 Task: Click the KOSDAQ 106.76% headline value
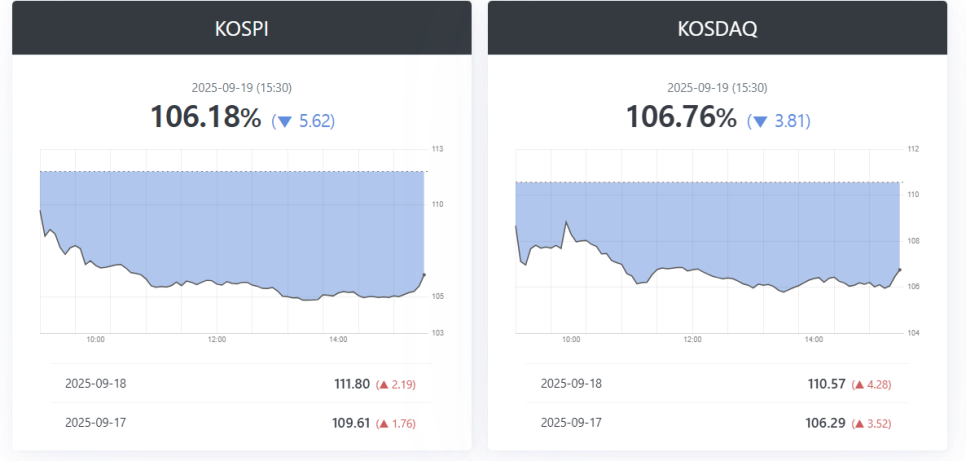pos(682,117)
